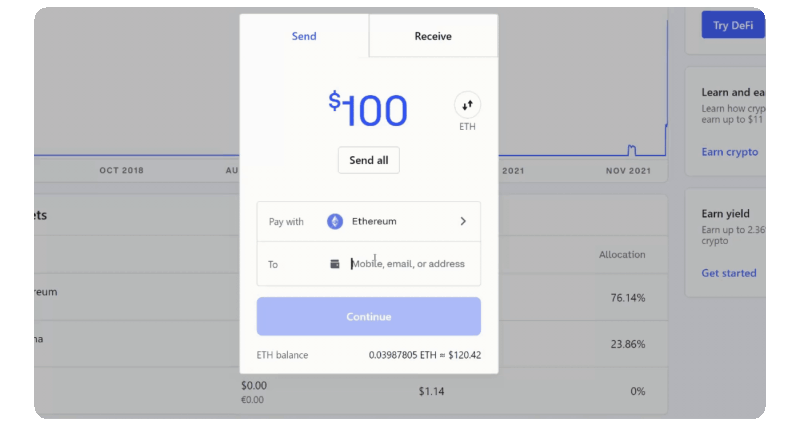Viewport: 800px width, 427px height.
Task: Click the Allocation column header
Action: 622,255
